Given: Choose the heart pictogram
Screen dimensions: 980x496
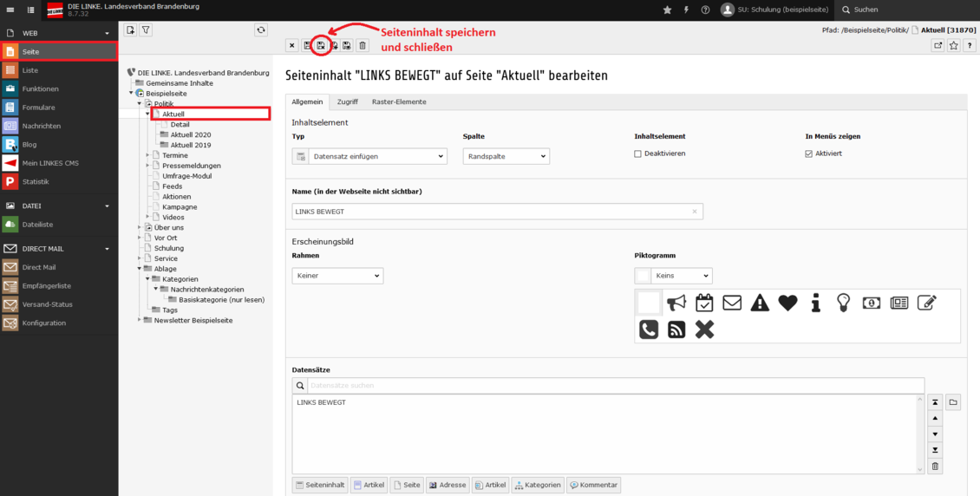Looking at the screenshot, I should [787, 303].
